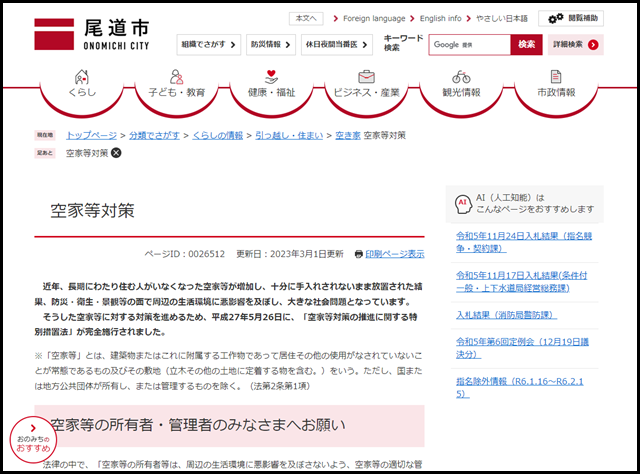Click the Onomichi City logo
The width and height of the screenshot is (640, 474).
click(x=92, y=35)
